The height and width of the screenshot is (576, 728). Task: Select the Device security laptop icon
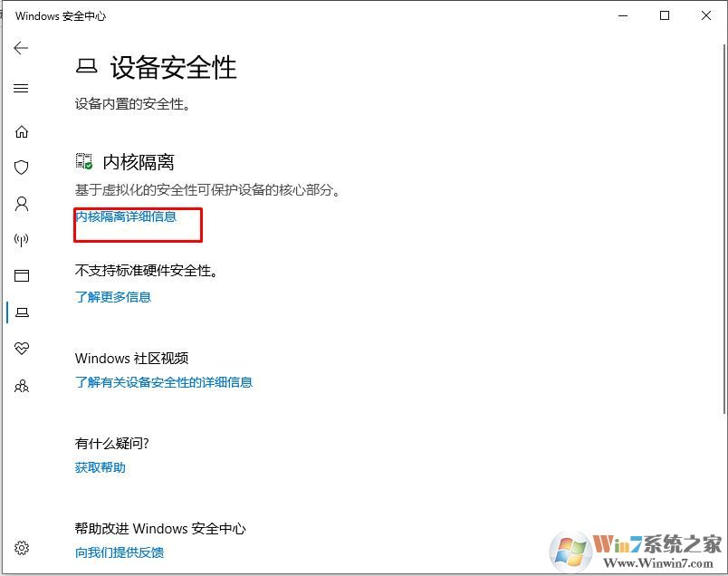click(22, 312)
